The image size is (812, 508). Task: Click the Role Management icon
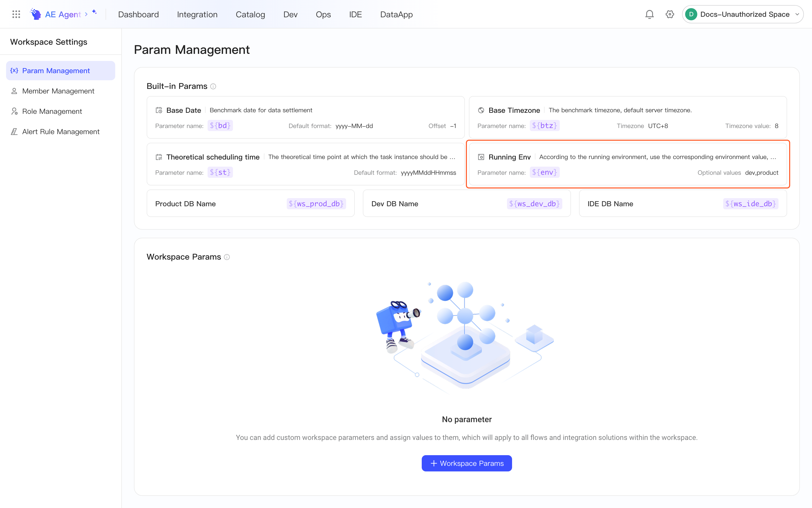tap(14, 111)
